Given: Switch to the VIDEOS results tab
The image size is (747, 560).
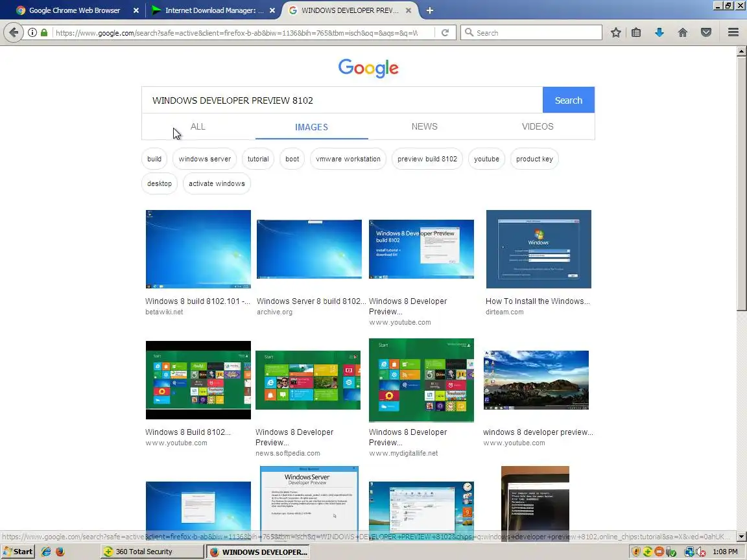Looking at the screenshot, I should (538, 126).
